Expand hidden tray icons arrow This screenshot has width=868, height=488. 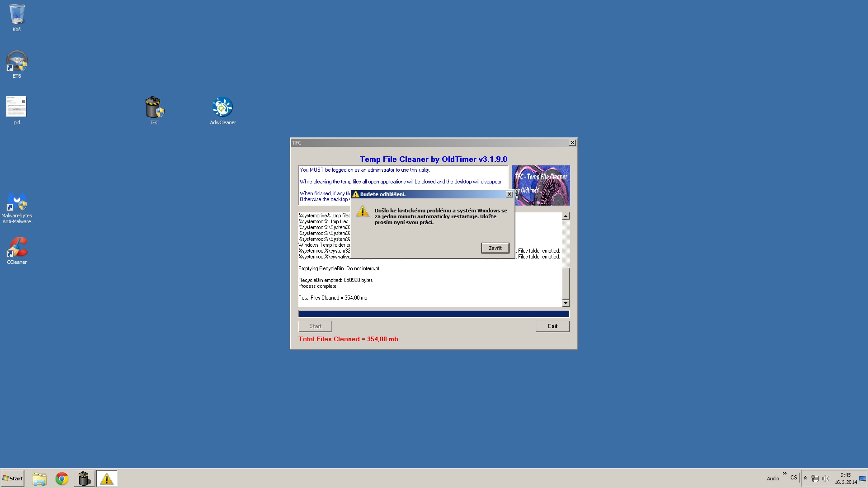(805, 478)
